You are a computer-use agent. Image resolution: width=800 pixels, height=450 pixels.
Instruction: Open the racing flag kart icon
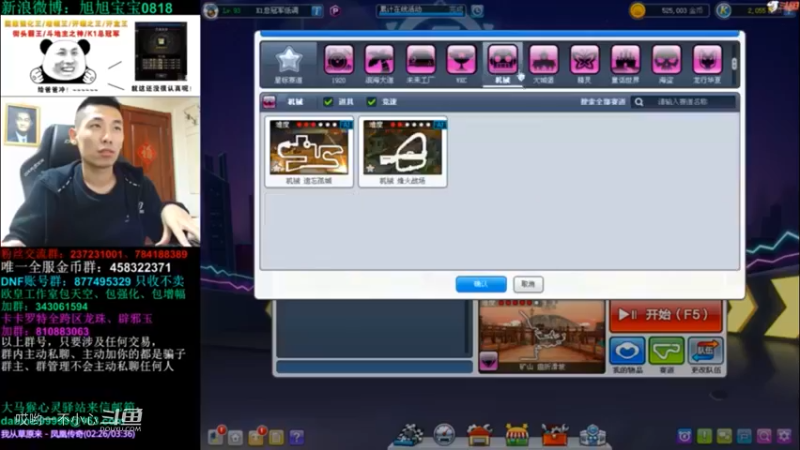[409, 434]
